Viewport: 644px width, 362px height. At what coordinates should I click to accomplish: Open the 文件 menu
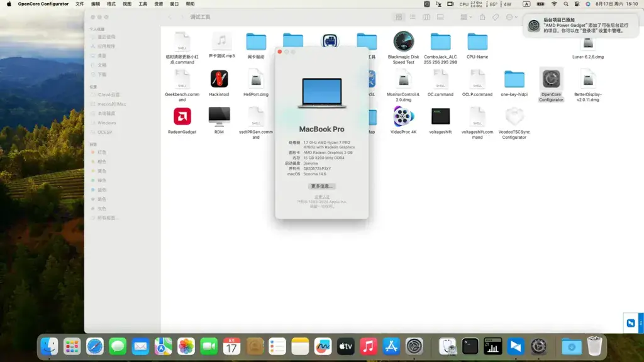pos(80,4)
